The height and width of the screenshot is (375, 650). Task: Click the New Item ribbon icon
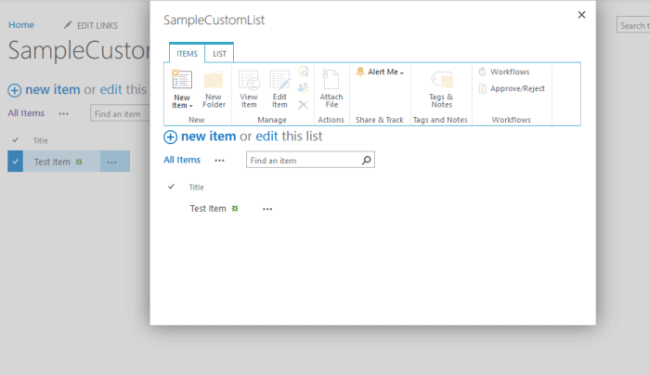(182, 80)
